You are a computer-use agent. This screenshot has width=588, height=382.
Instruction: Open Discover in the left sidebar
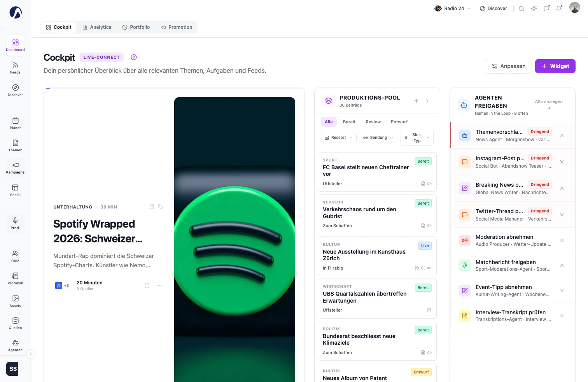click(x=16, y=90)
